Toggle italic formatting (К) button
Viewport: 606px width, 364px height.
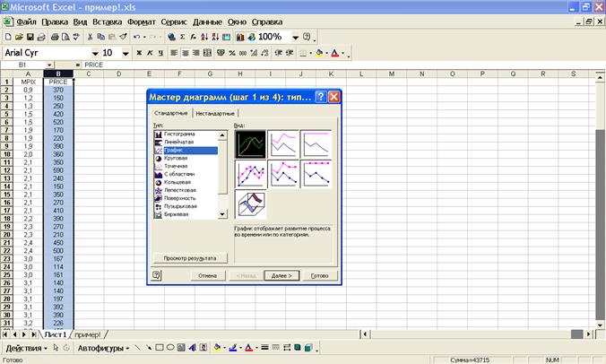click(150, 53)
